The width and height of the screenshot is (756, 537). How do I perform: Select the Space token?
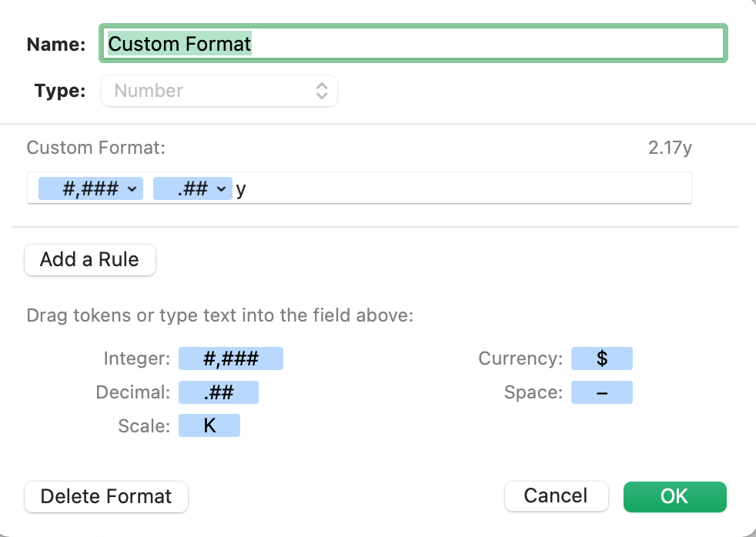602,393
